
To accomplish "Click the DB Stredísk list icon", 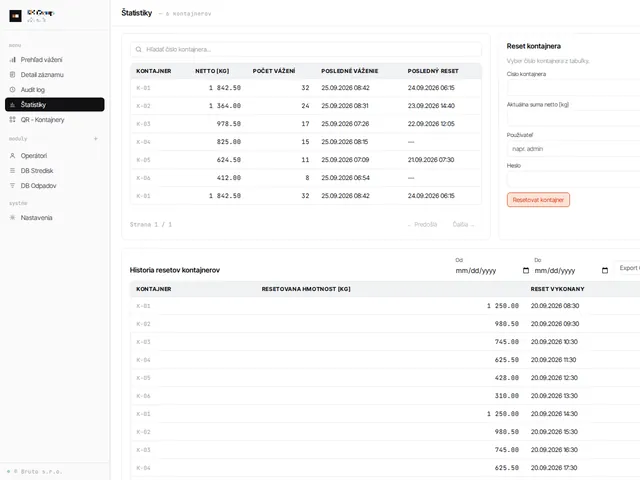I will click(12, 171).
